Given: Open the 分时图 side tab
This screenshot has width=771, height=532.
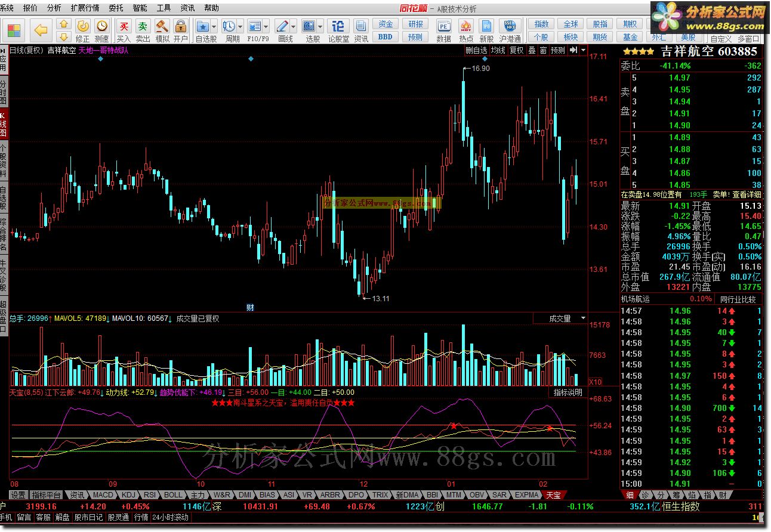Looking at the screenshot, I should click(4, 91).
